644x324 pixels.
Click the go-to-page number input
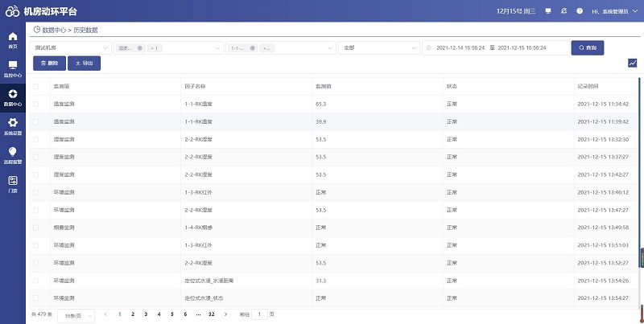(x=259, y=314)
